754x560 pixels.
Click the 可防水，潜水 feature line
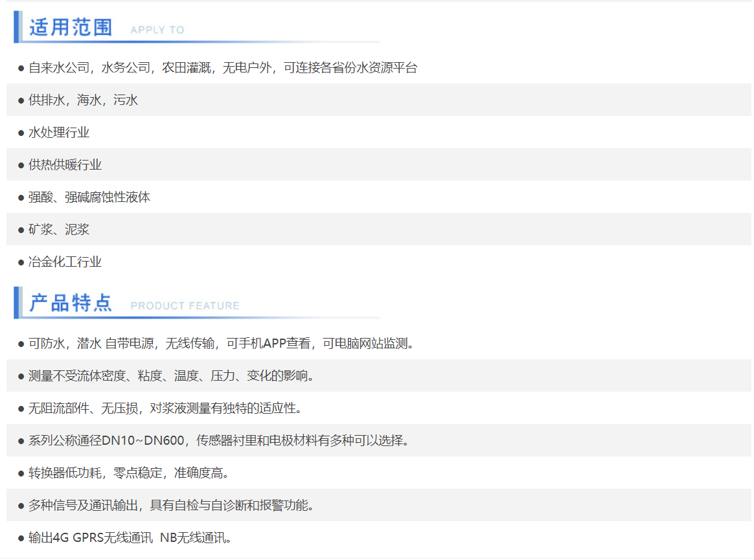tap(221, 344)
